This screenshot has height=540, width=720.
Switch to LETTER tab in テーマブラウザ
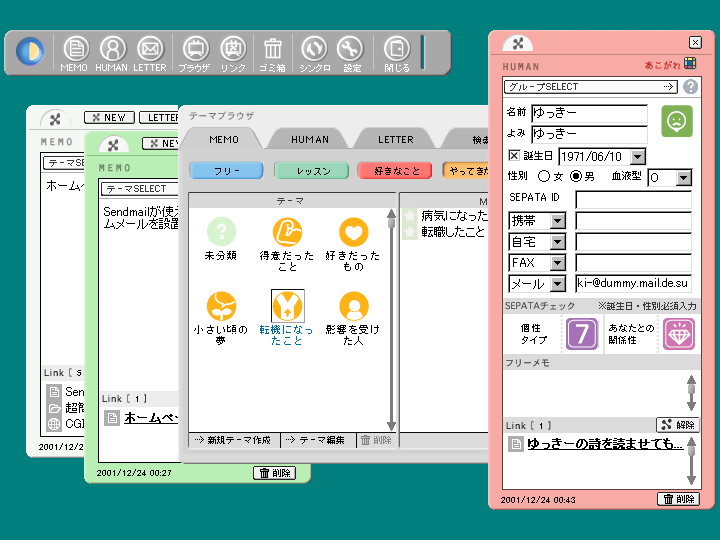click(x=396, y=139)
